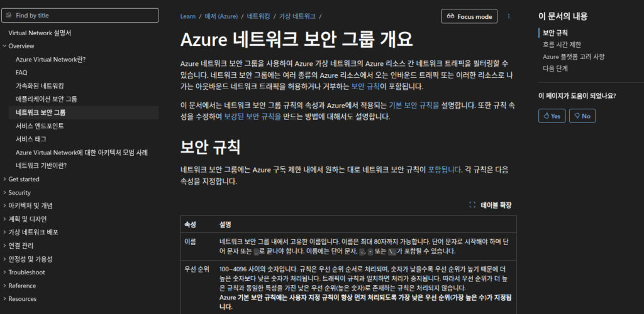Open 네트워크 기반이란? article

point(41,166)
